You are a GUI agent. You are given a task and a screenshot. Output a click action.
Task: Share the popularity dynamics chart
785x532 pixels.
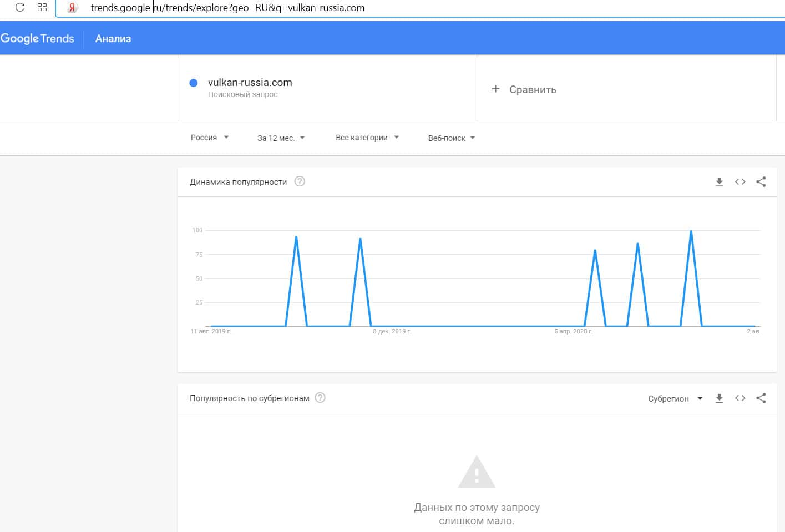[761, 182]
